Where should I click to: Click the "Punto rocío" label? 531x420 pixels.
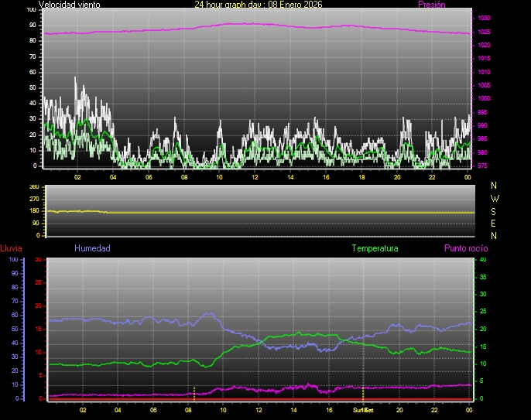465,248
